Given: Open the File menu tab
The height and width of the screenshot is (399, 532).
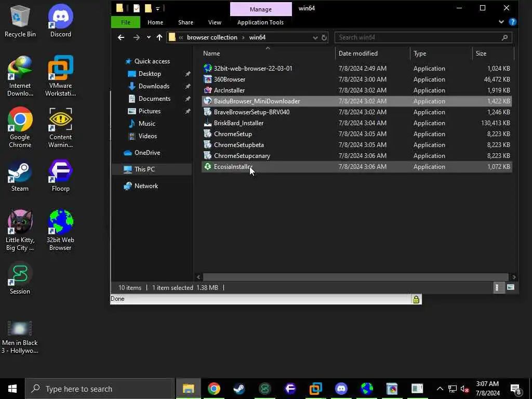Looking at the screenshot, I should pos(126,22).
